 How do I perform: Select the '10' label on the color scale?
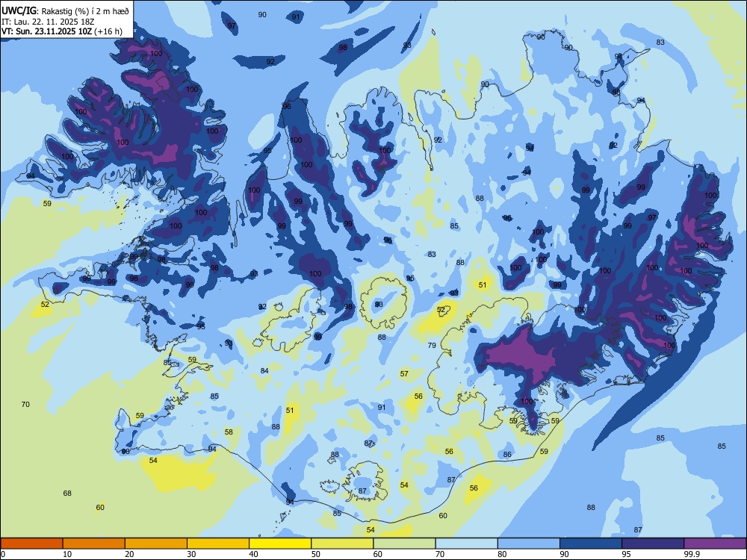(x=67, y=554)
